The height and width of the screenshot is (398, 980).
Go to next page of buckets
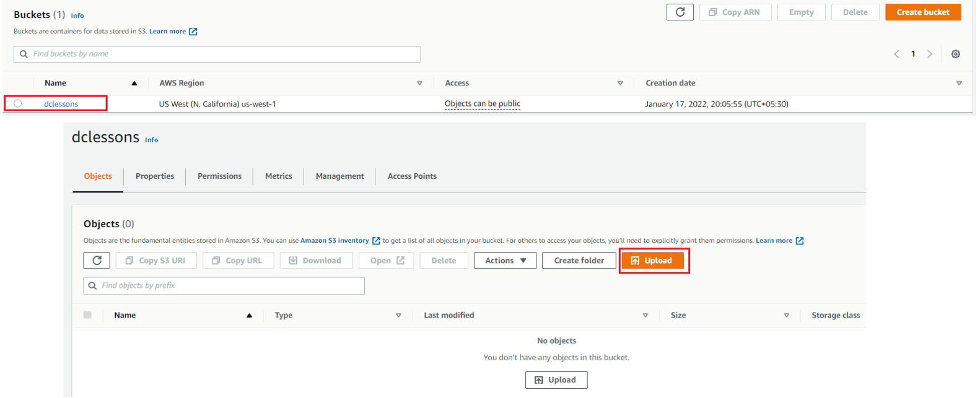click(930, 54)
